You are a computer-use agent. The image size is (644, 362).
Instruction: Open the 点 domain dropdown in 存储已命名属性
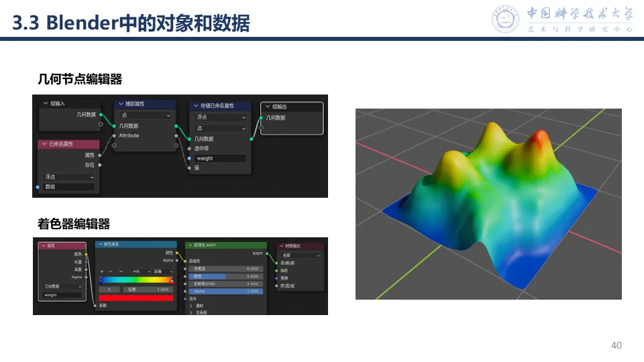tap(221, 129)
